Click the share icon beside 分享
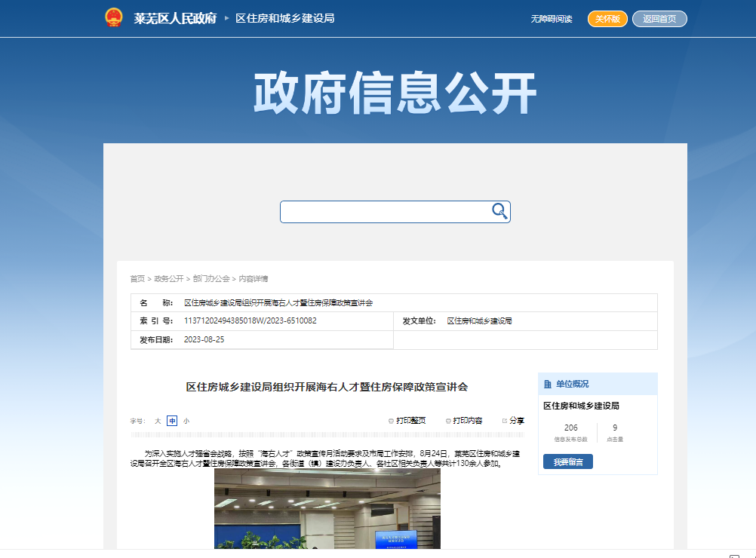The image size is (756, 558). click(x=505, y=421)
